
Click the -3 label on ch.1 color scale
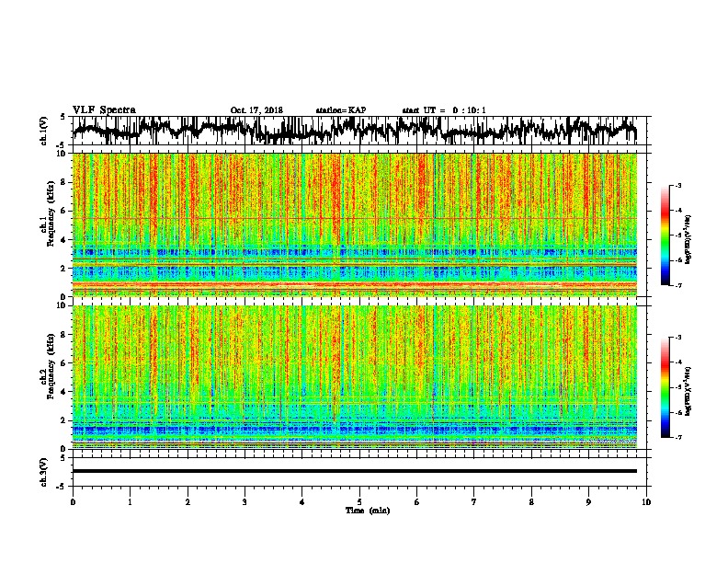pos(678,186)
